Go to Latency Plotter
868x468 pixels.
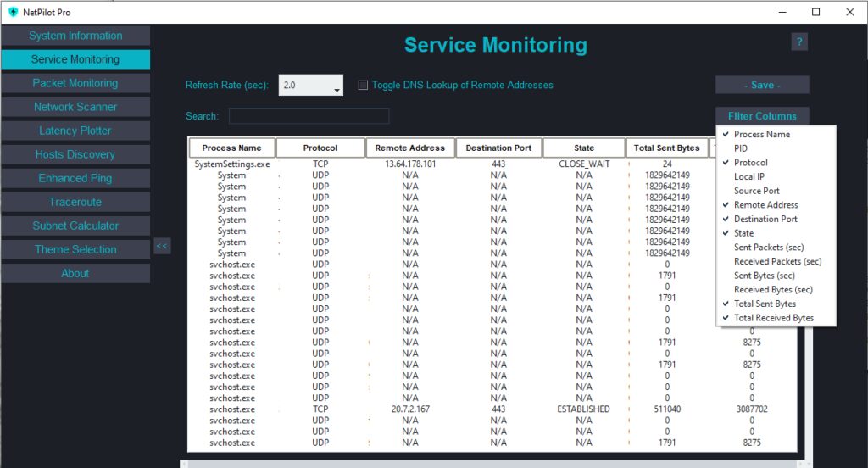click(75, 131)
